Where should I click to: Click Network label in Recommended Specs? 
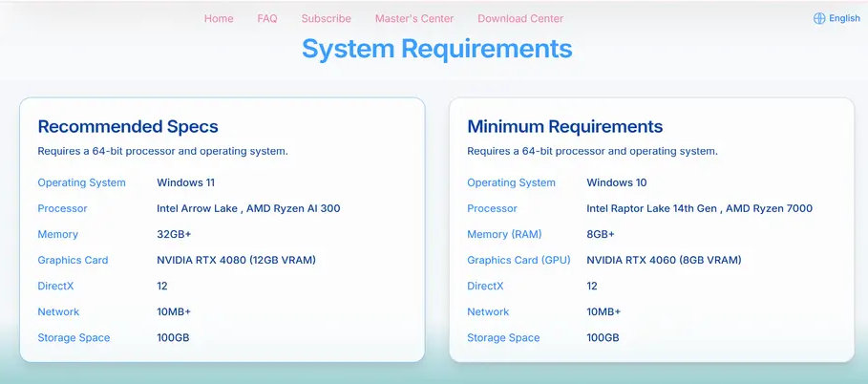point(58,312)
